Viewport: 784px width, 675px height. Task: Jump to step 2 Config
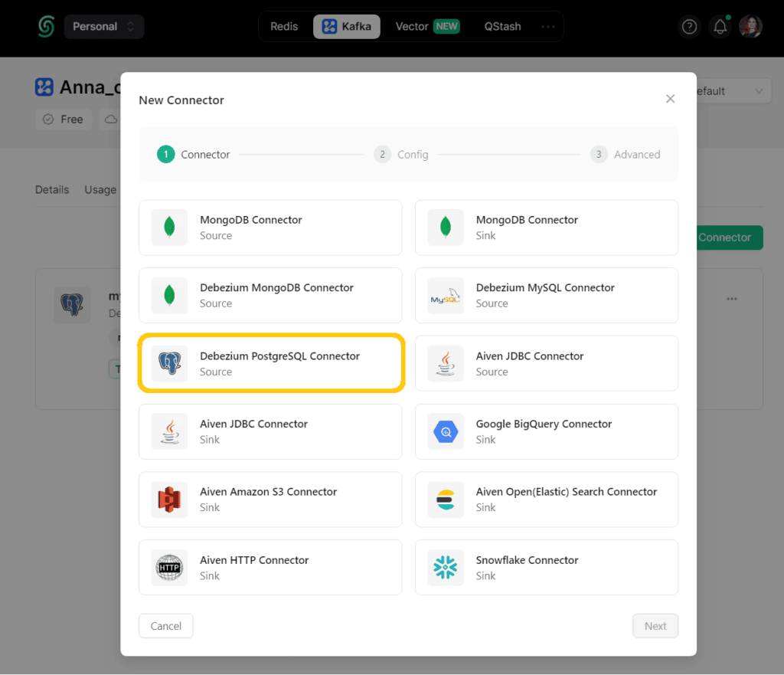(401, 155)
